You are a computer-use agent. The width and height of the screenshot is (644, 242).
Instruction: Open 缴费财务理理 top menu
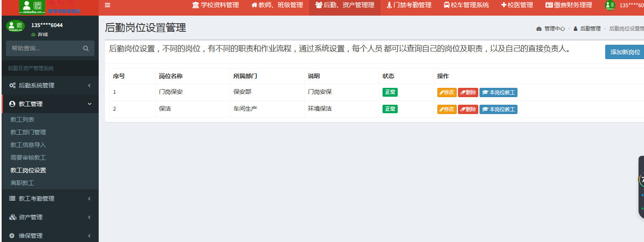click(569, 5)
